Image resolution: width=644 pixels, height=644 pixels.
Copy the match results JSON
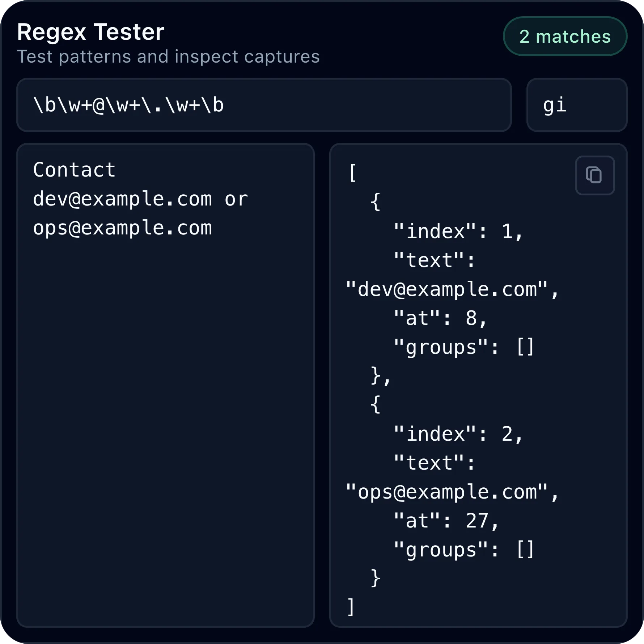coord(595,175)
